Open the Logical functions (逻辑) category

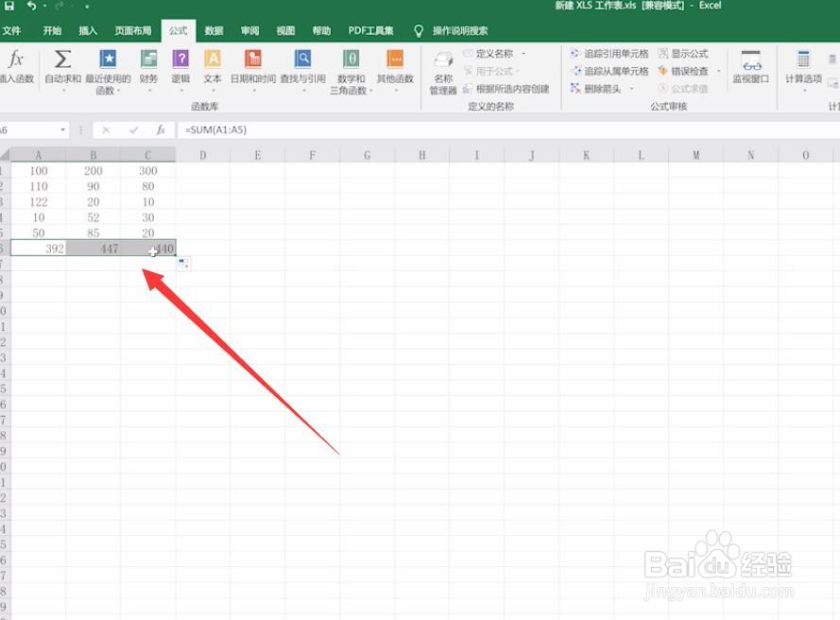click(x=180, y=60)
